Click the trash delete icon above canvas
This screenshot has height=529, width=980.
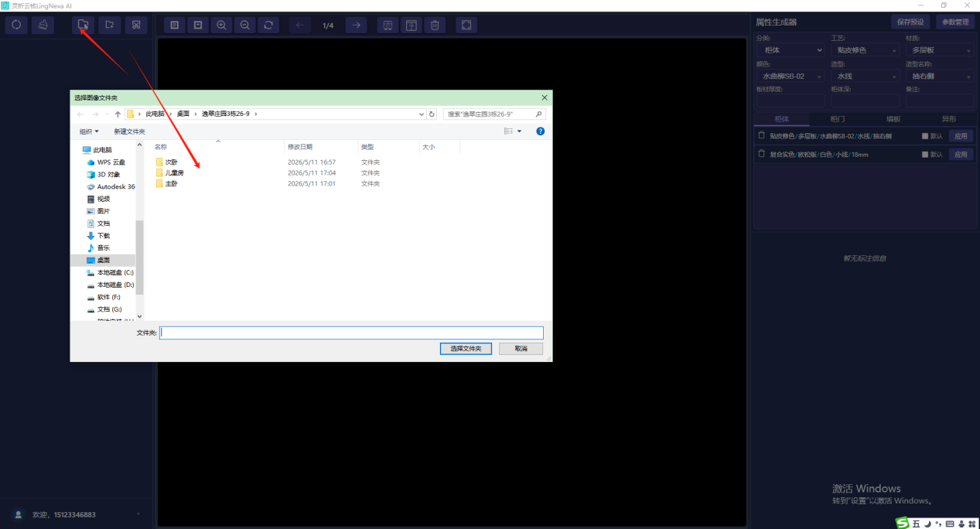click(x=435, y=26)
